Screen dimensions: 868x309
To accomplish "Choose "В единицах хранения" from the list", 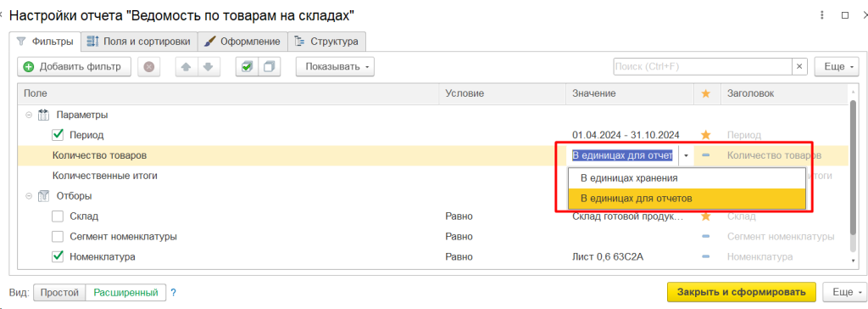I will click(687, 178).
